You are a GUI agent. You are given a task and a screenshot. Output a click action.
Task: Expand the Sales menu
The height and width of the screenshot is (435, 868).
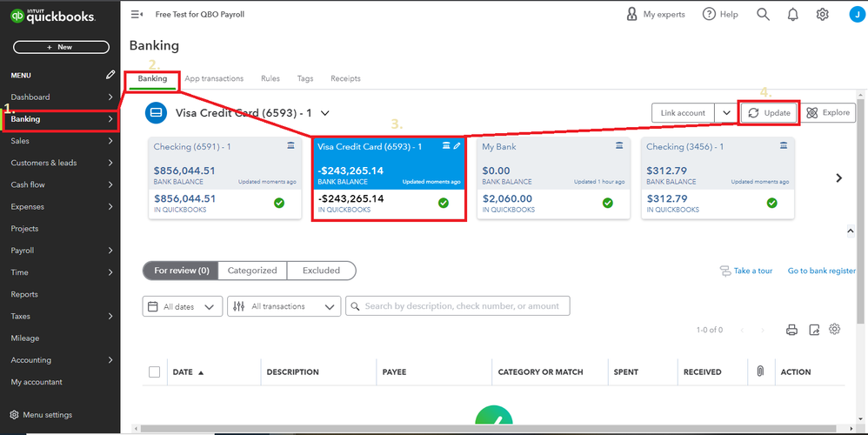tap(60, 141)
